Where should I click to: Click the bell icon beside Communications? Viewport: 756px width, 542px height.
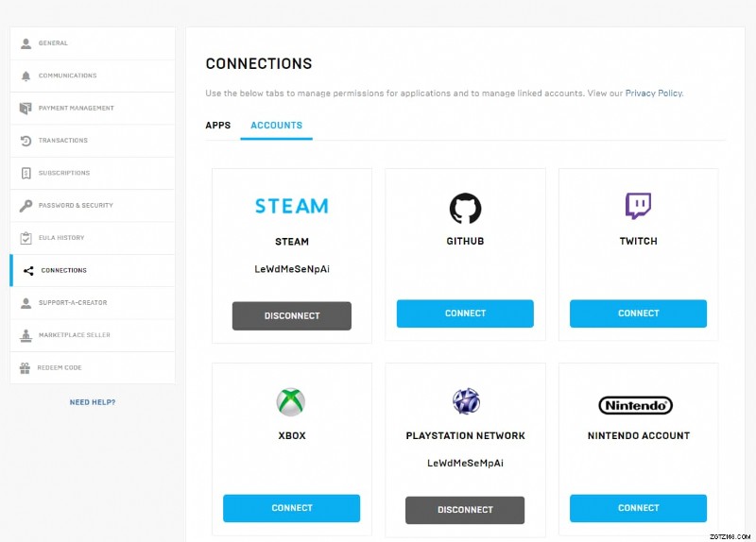pyautogui.click(x=26, y=76)
